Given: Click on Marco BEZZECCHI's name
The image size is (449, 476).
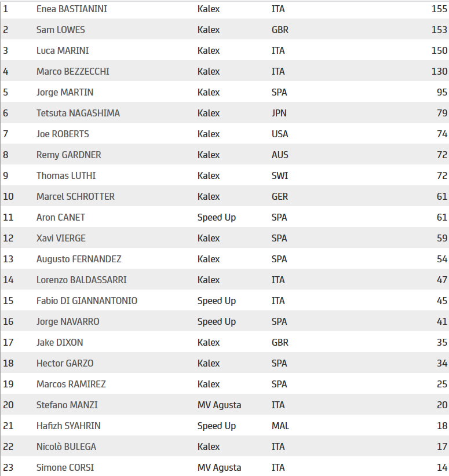Looking at the screenshot, I should 73,72.
